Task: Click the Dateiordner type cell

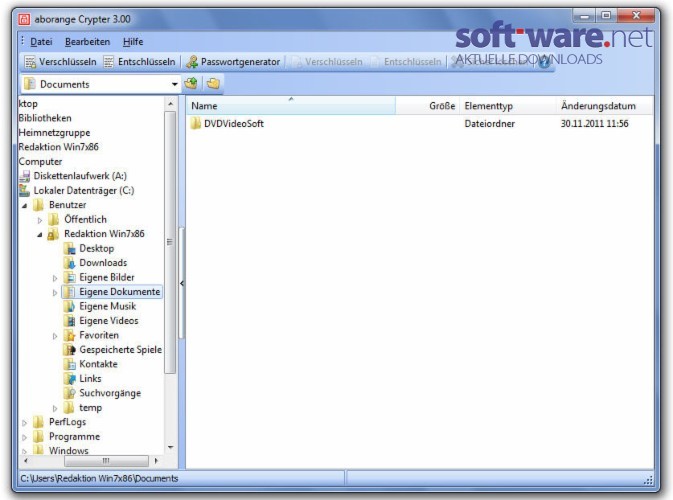Action: tap(489, 124)
